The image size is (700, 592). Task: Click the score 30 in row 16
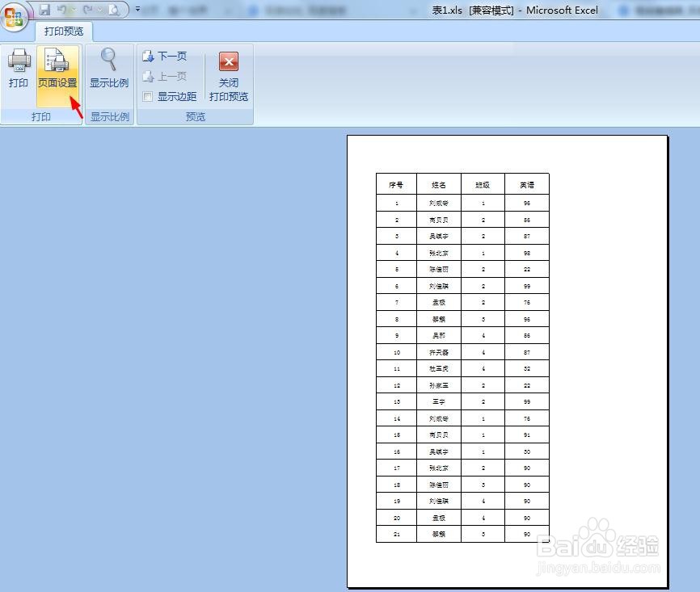[x=527, y=452]
